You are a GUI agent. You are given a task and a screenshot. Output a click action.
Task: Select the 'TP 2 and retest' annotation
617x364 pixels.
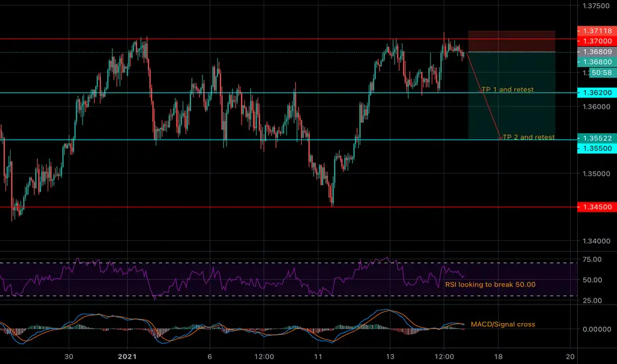528,137
